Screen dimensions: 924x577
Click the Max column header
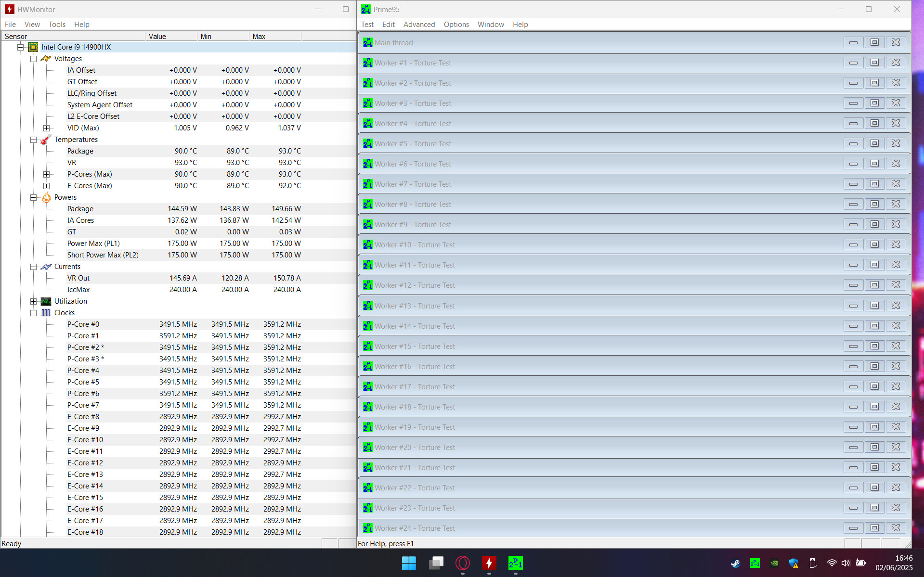coord(275,37)
